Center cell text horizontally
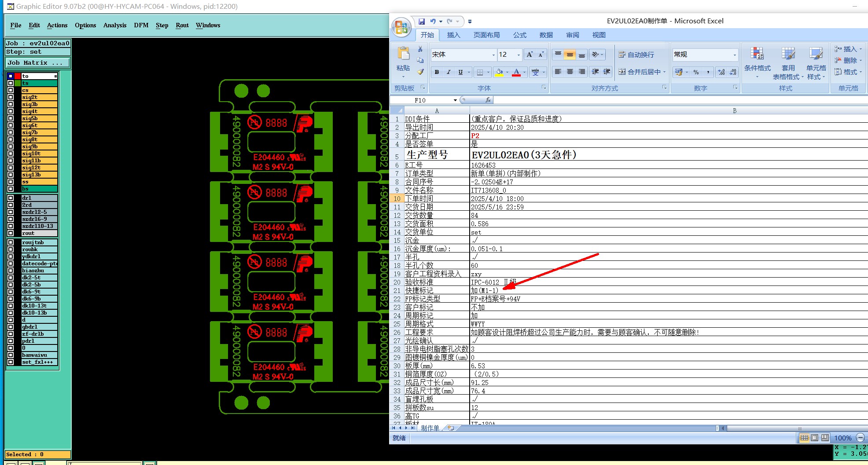The height and width of the screenshot is (465, 868). click(570, 72)
